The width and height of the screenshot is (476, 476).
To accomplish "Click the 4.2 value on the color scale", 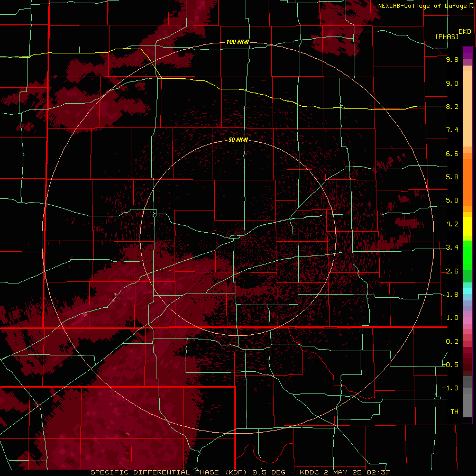I will click(x=452, y=224).
